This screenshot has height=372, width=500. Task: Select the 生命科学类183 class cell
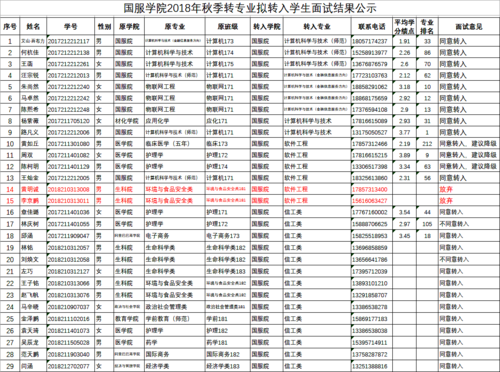[228, 271]
